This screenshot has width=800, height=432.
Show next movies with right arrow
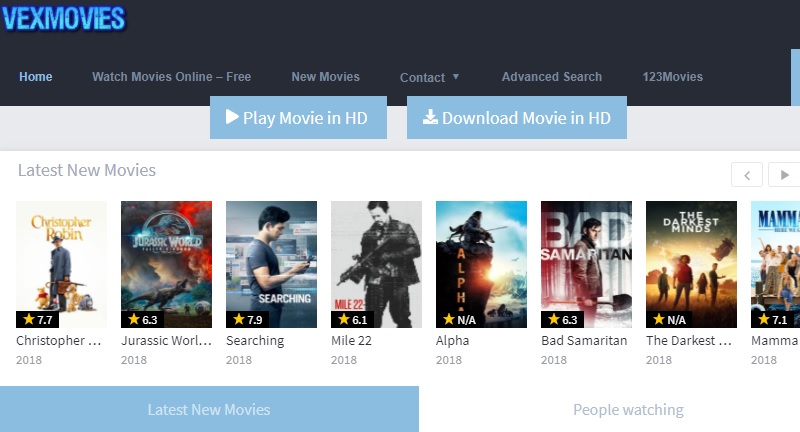(x=784, y=175)
